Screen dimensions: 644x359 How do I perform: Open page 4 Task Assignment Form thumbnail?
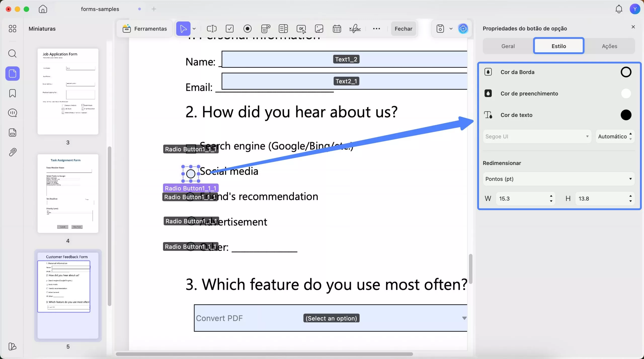point(68,194)
